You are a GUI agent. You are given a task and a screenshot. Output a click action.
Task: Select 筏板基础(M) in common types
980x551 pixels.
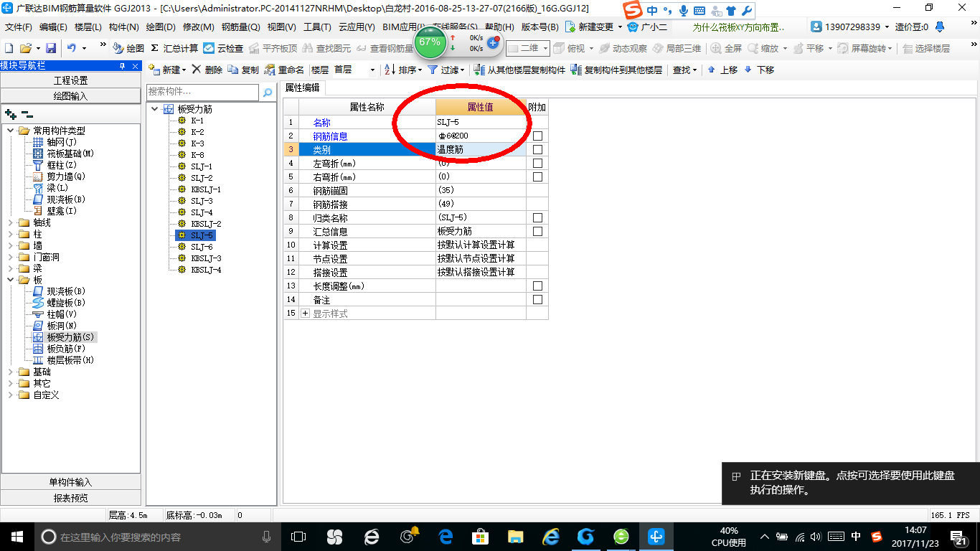[63, 154]
